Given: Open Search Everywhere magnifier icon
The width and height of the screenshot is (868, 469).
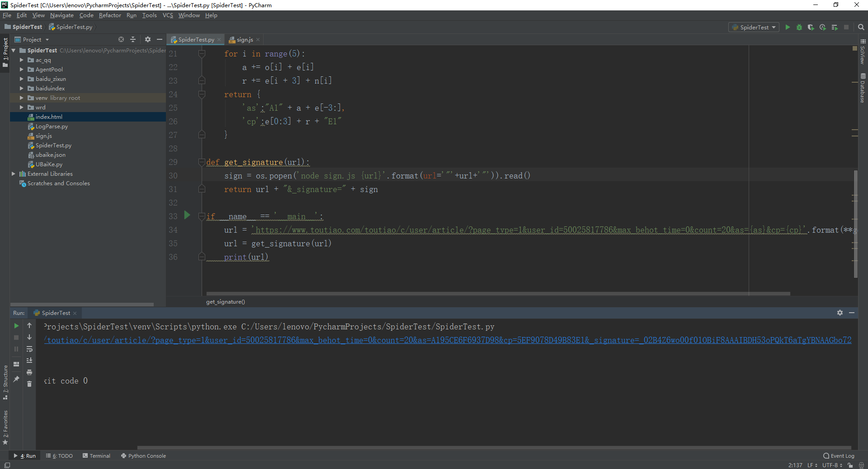Looking at the screenshot, I should (861, 27).
